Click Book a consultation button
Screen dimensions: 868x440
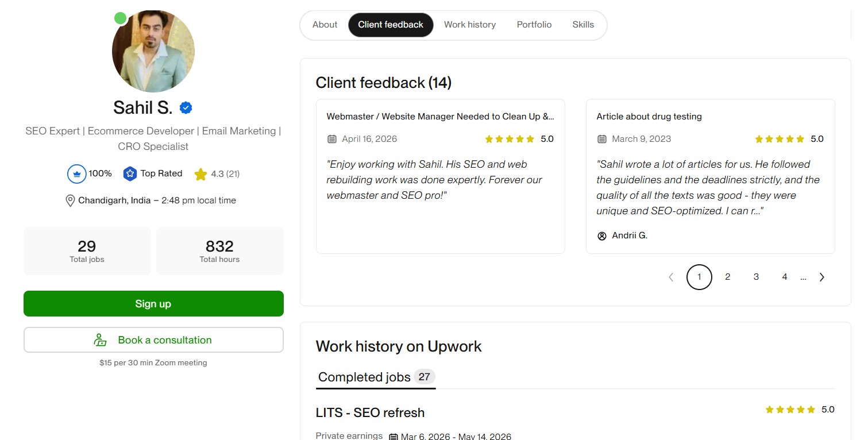pos(153,340)
